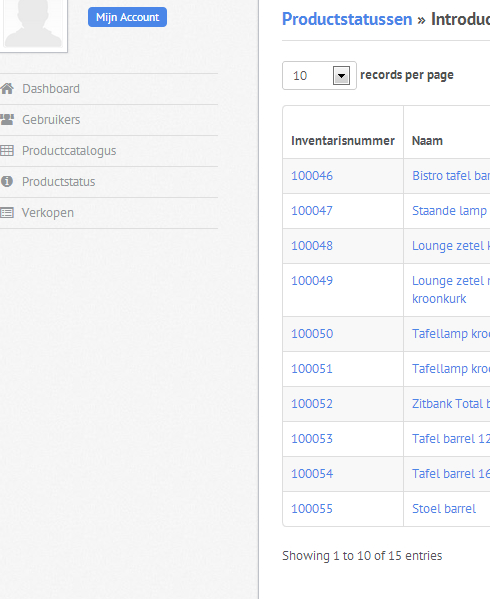Open the Zitbank Total product link
490x599 pixels.
tap(451, 404)
